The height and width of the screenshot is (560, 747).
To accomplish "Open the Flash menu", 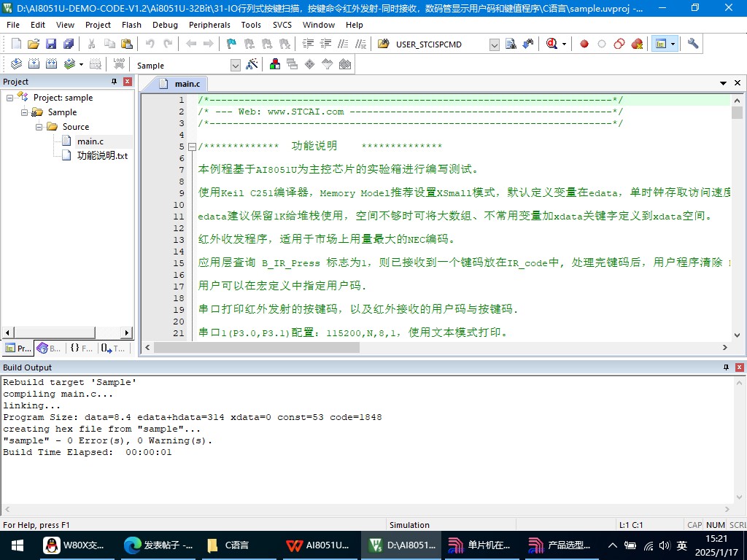I will tap(131, 24).
